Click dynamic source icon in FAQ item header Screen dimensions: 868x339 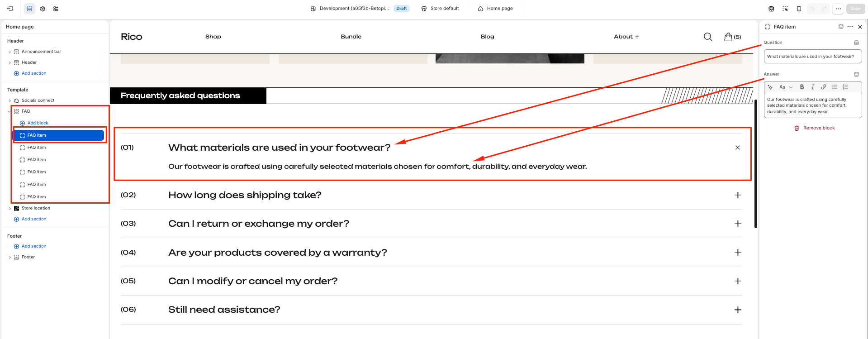(841, 27)
